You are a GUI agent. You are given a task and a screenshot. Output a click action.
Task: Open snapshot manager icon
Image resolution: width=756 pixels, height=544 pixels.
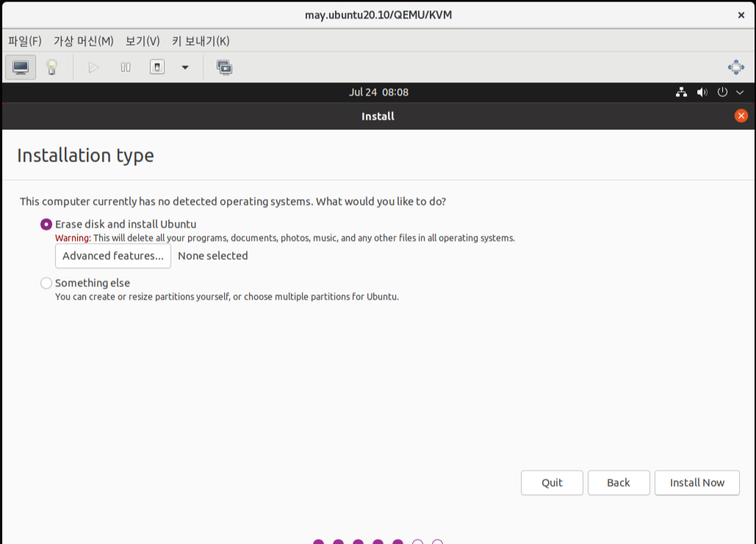click(x=224, y=68)
